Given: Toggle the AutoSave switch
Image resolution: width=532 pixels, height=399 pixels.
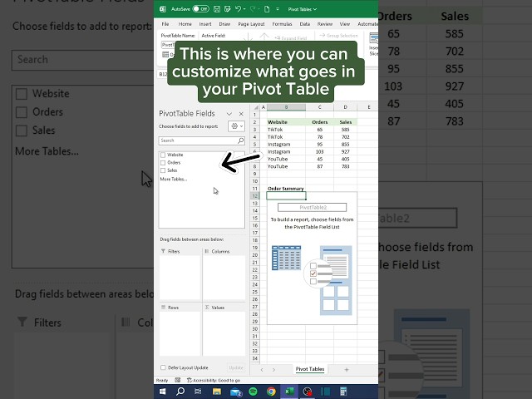Looking at the screenshot, I should 200,9.
